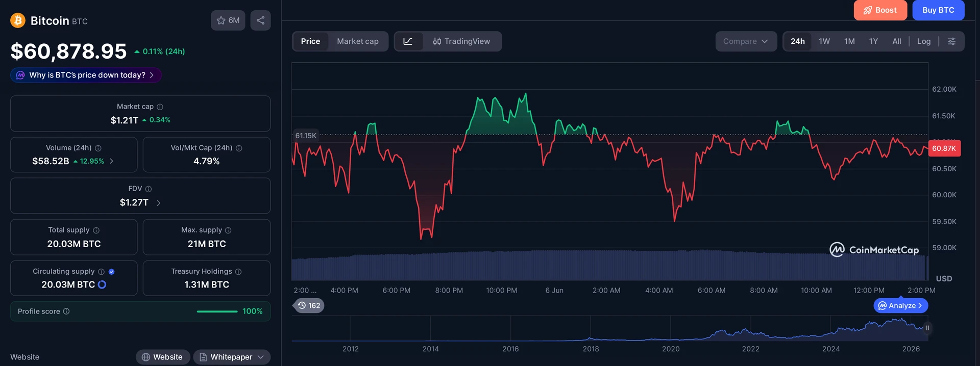The image size is (980, 366).
Task: Click the pause handle on overview timeline
Action: point(927,328)
